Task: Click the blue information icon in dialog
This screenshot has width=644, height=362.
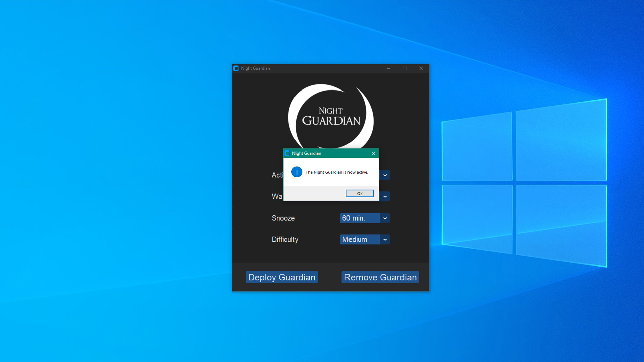Action: click(x=297, y=172)
